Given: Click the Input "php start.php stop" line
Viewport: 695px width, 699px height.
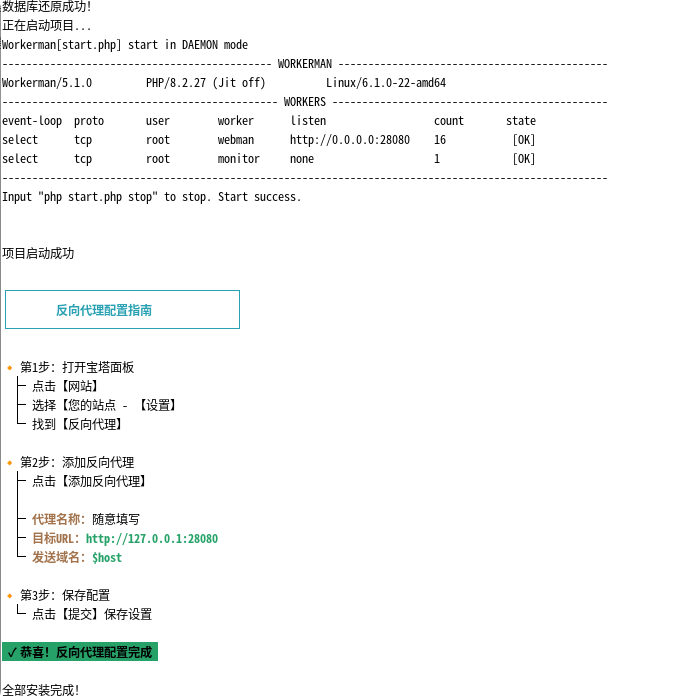Looking at the screenshot, I should pos(152,197).
